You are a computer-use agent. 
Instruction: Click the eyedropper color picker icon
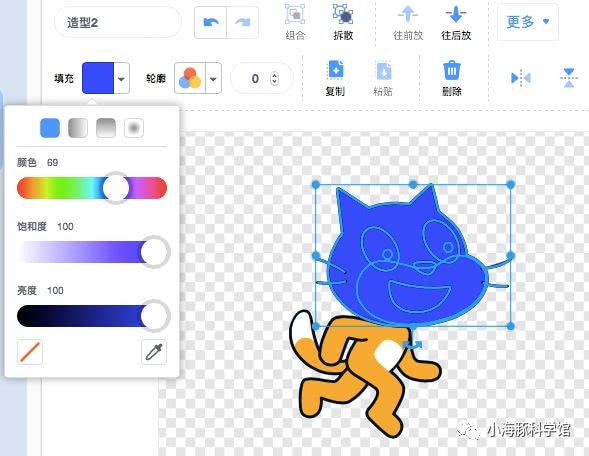(x=154, y=352)
